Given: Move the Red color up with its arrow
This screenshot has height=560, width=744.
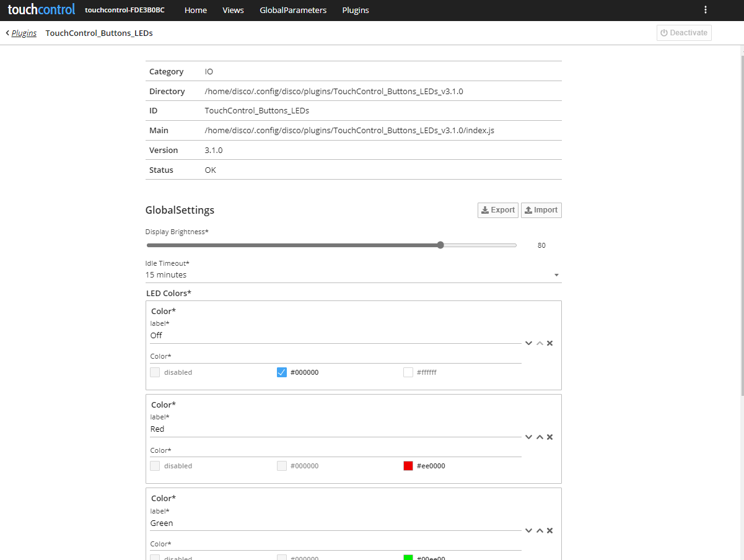Looking at the screenshot, I should pos(539,437).
